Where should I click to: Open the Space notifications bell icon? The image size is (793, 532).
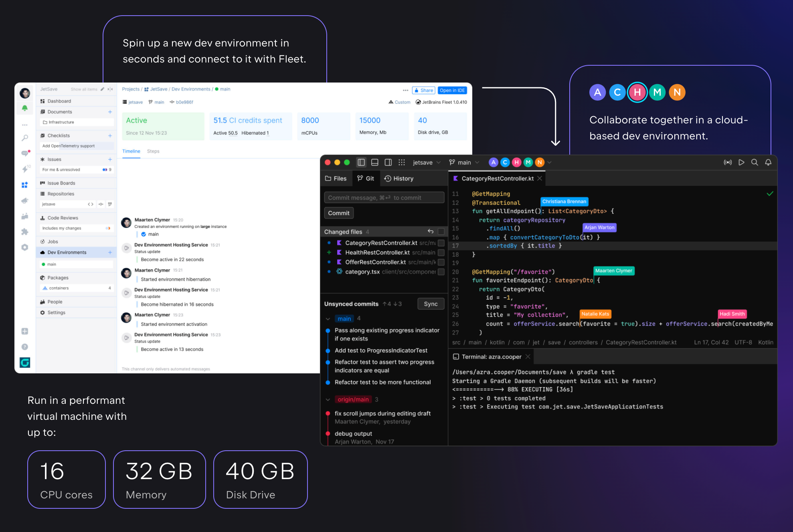pyautogui.click(x=25, y=108)
